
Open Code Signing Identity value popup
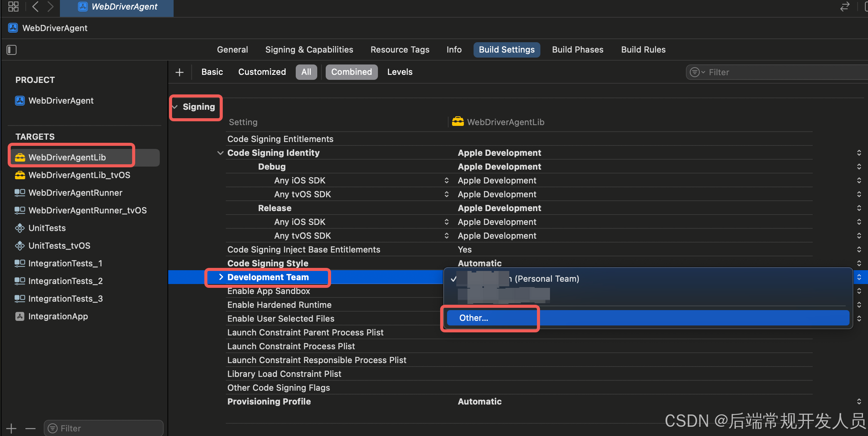(x=859, y=153)
